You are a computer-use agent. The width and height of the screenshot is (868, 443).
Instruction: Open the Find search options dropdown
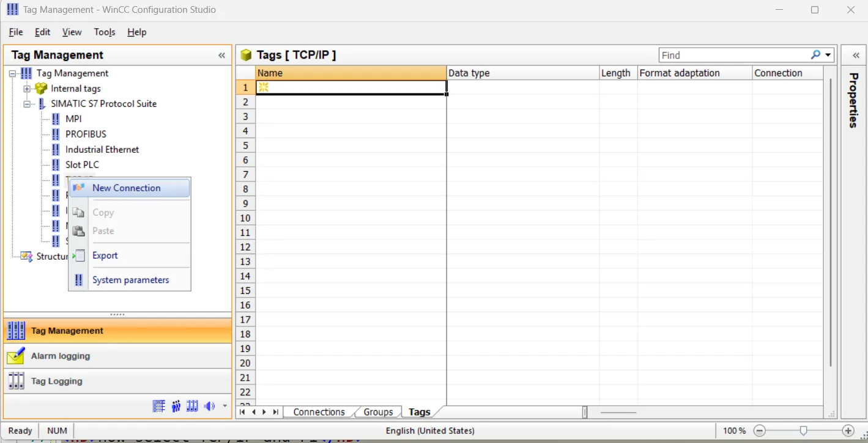coord(828,55)
